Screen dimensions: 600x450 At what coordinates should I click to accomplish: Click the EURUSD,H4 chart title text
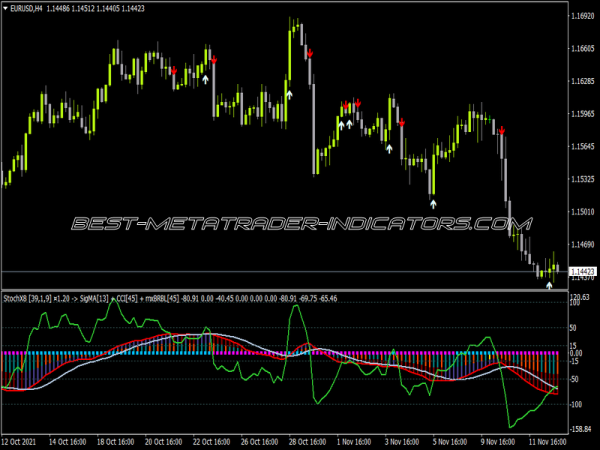(x=26, y=8)
